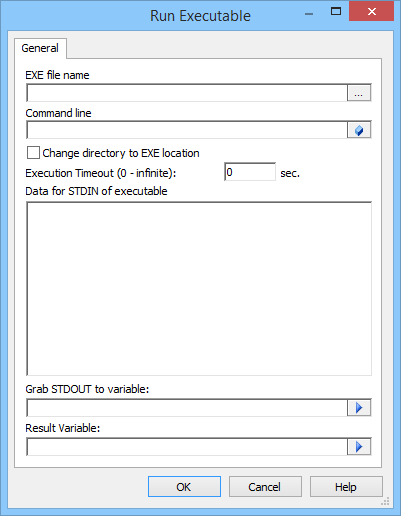Screen dimensions: 401x516
Task: Click the Run Executable title bar
Action: 200,16
